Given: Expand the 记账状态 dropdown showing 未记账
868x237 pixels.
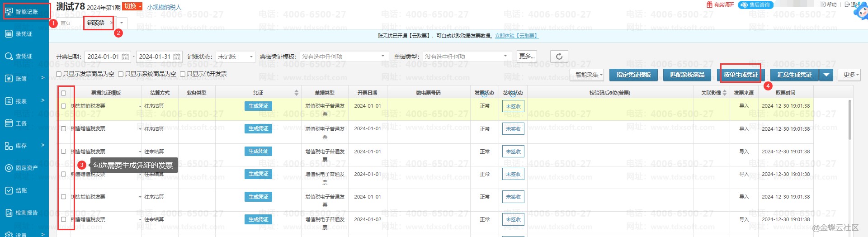Looking at the screenshot, I should coord(236,57).
